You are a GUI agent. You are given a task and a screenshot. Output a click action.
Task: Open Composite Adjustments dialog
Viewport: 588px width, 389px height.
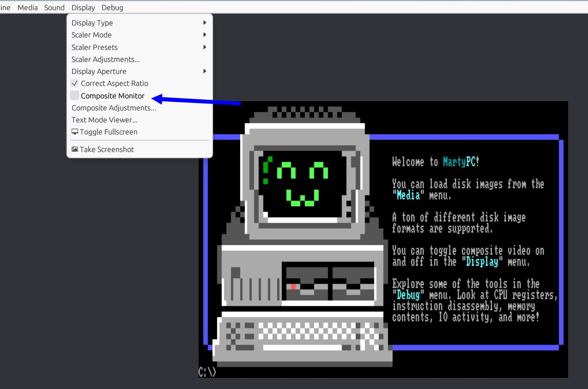click(x=139, y=108)
